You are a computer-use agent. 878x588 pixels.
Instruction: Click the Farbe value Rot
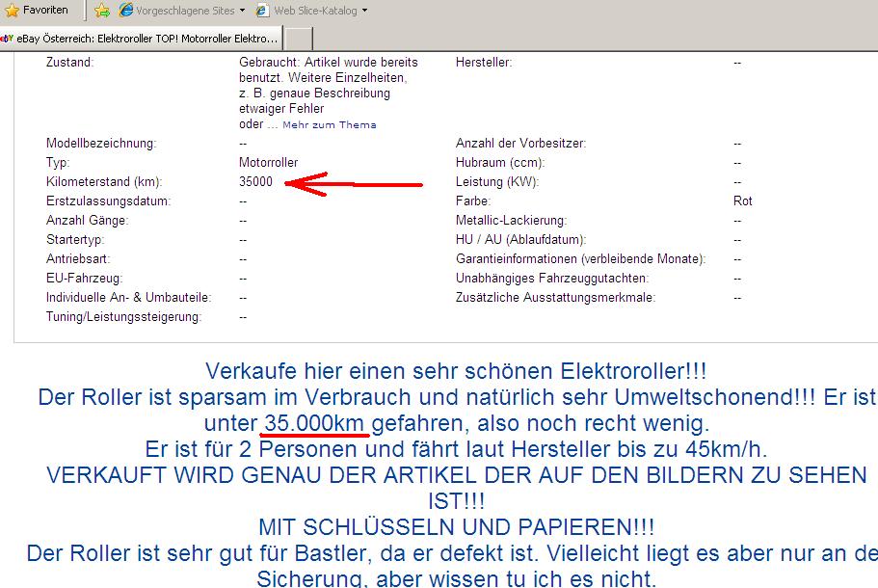[x=742, y=201]
